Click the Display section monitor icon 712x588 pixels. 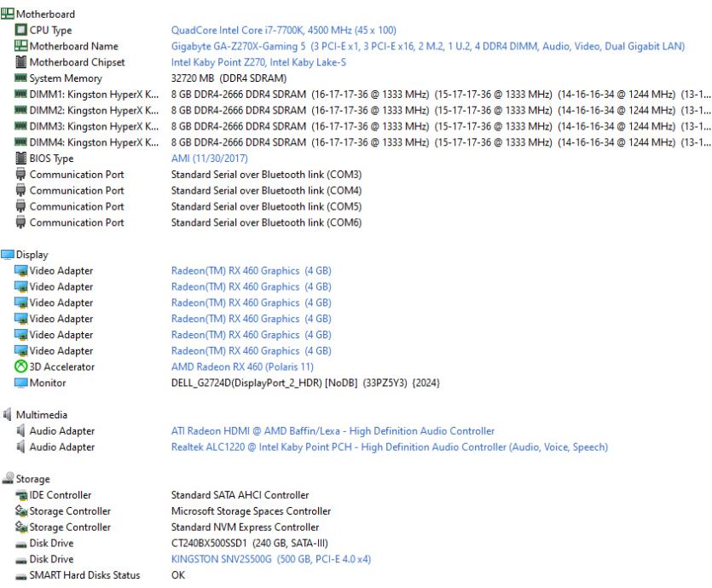(x=8, y=255)
